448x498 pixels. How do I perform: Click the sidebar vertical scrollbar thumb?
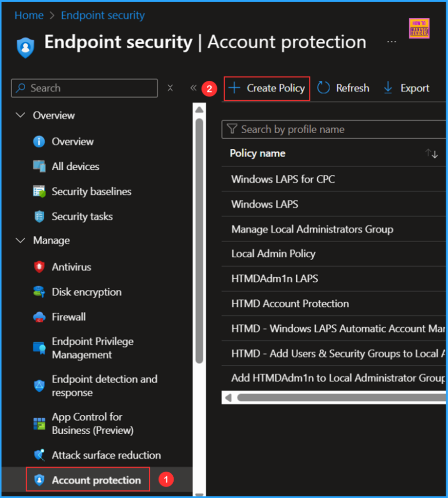click(199, 241)
